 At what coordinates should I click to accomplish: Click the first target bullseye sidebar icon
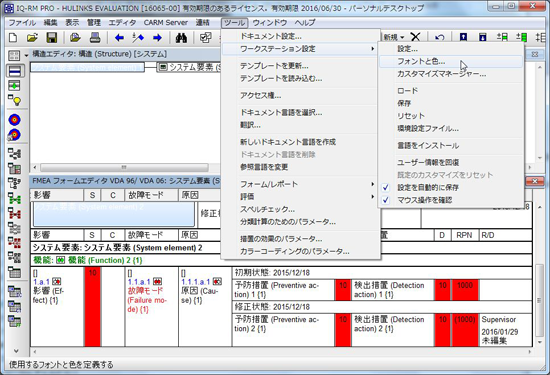[x=14, y=120]
